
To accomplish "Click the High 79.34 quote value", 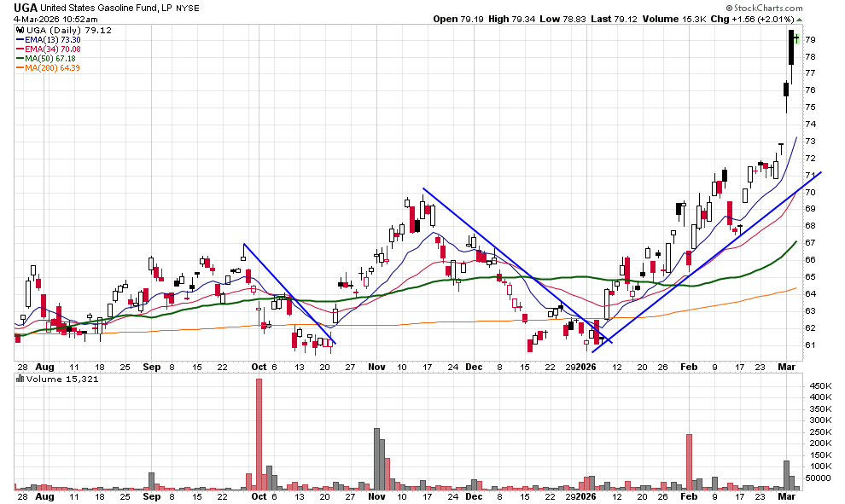I will tap(512, 19).
